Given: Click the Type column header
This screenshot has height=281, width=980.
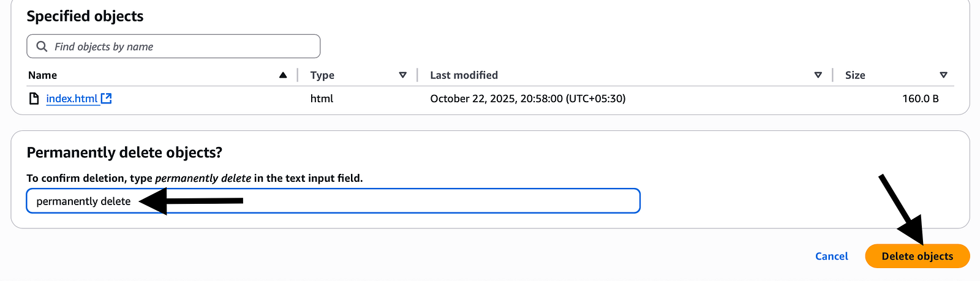Looking at the screenshot, I should pyautogui.click(x=322, y=75).
